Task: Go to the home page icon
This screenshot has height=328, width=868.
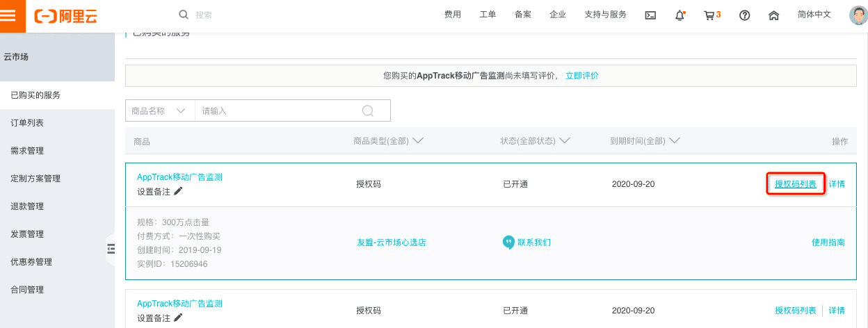Action: click(773, 15)
